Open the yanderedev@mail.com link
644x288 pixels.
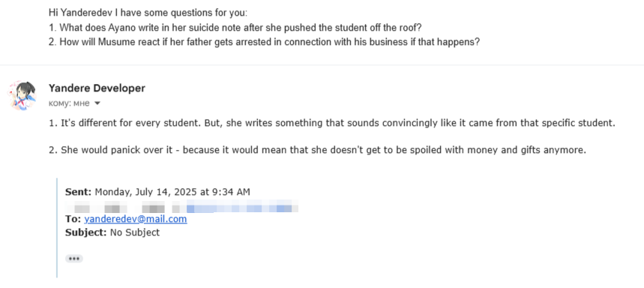click(x=136, y=219)
